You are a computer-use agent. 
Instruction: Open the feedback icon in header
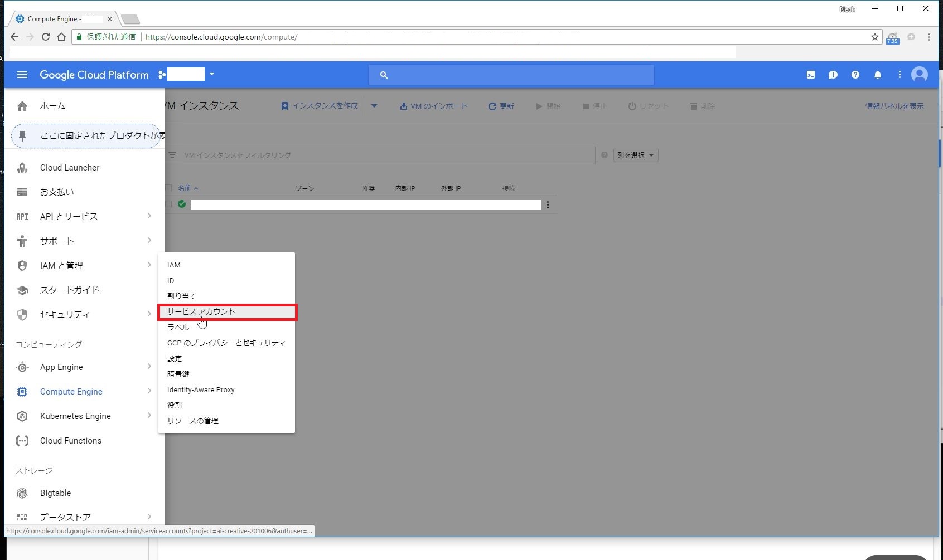click(x=833, y=75)
